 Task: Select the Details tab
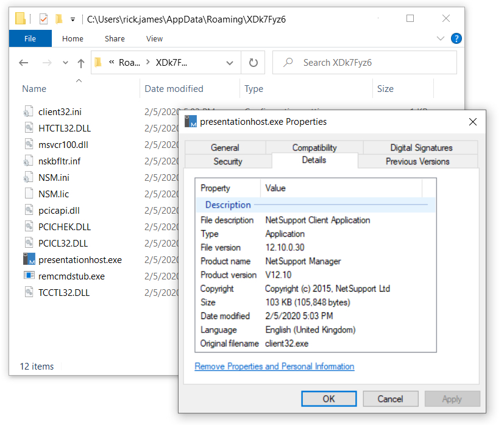pos(314,160)
